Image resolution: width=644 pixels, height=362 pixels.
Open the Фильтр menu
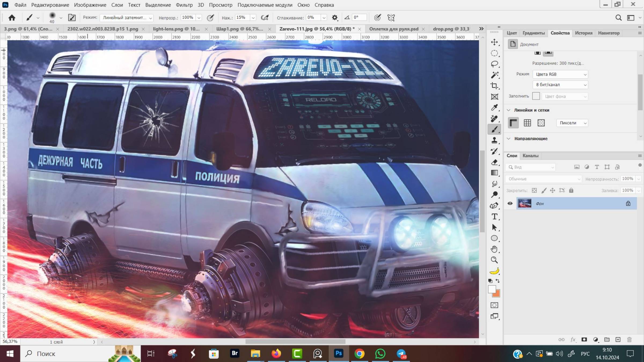184,5
